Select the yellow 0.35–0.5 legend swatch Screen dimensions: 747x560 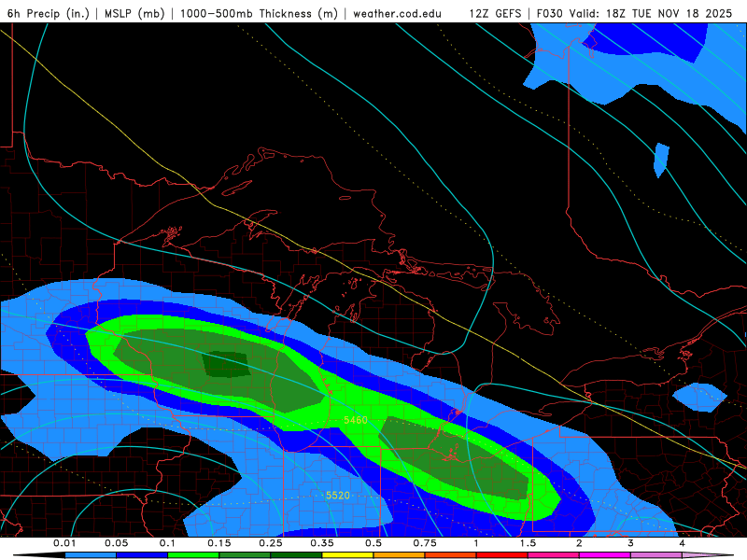coord(347,555)
